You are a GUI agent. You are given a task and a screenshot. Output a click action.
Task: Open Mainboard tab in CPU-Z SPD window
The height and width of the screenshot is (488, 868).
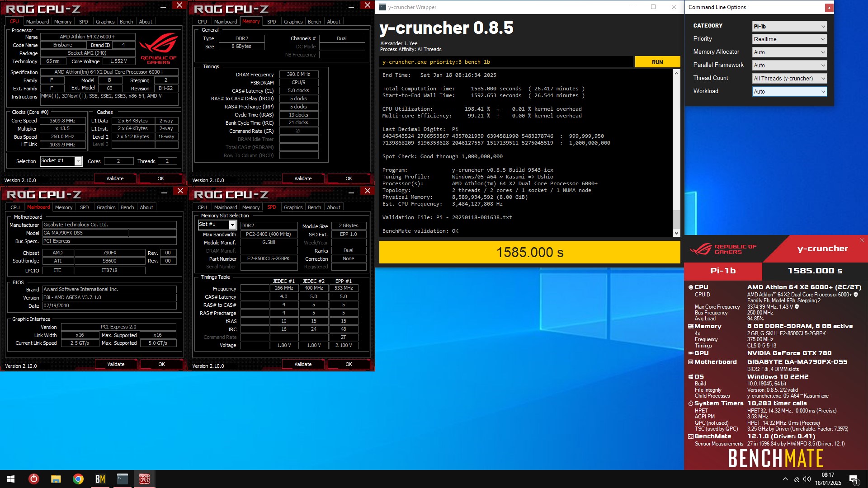[226, 207]
